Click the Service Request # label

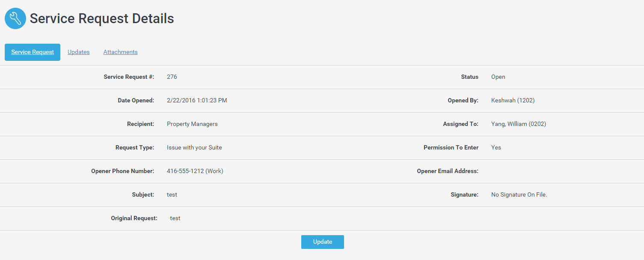coord(129,77)
